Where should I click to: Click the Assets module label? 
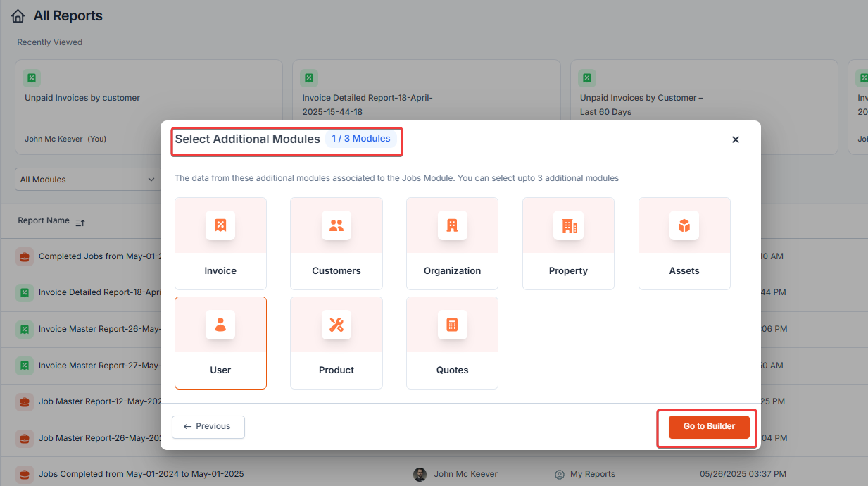coord(684,270)
